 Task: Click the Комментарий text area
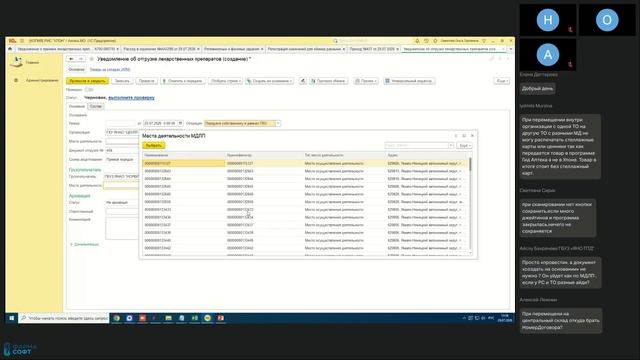pos(122,228)
